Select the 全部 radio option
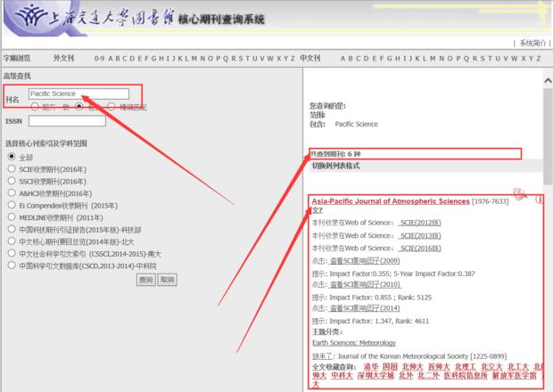 point(11,156)
